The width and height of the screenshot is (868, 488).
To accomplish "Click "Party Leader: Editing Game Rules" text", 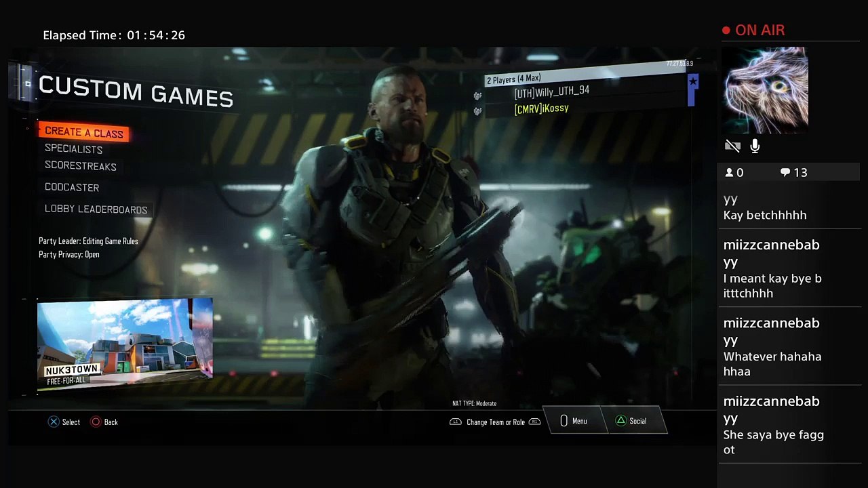I will 88,241.
